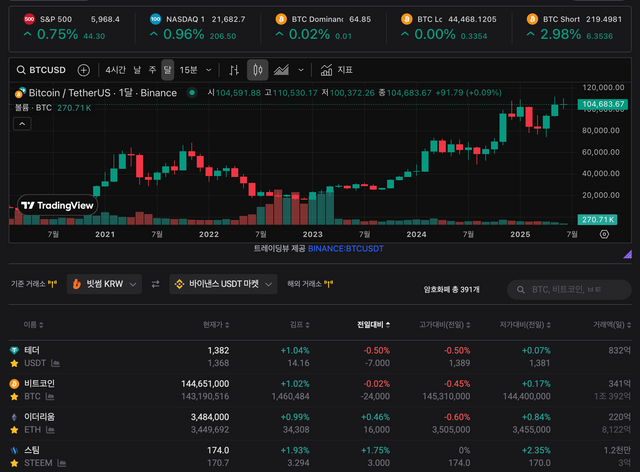Click the 104,683.67 current price label
Screen dimensions: 640x472
point(603,104)
